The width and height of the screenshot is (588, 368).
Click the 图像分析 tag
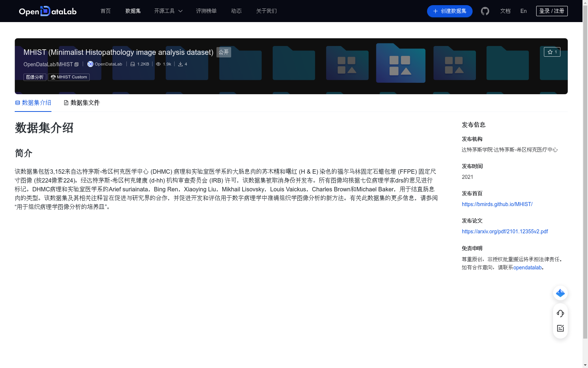pyautogui.click(x=35, y=77)
